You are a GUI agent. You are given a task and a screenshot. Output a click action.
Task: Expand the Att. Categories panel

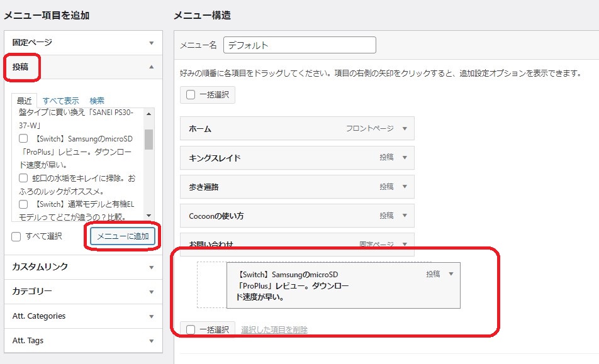click(x=151, y=316)
